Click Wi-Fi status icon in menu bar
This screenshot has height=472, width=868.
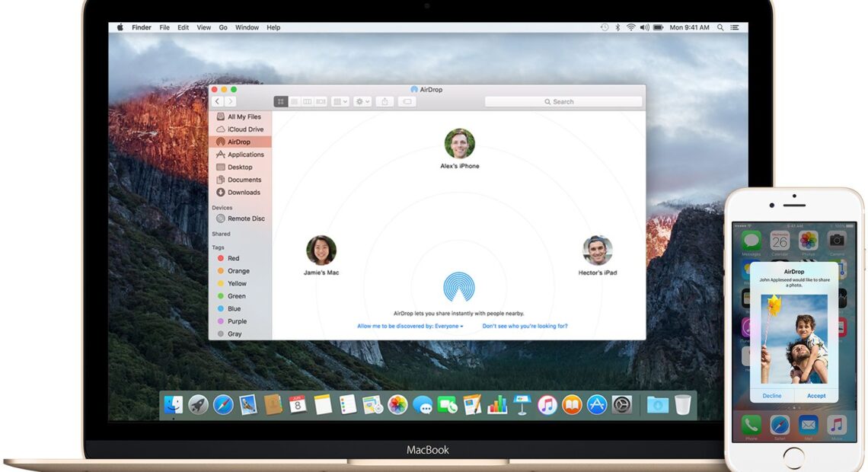[x=630, y=27]
